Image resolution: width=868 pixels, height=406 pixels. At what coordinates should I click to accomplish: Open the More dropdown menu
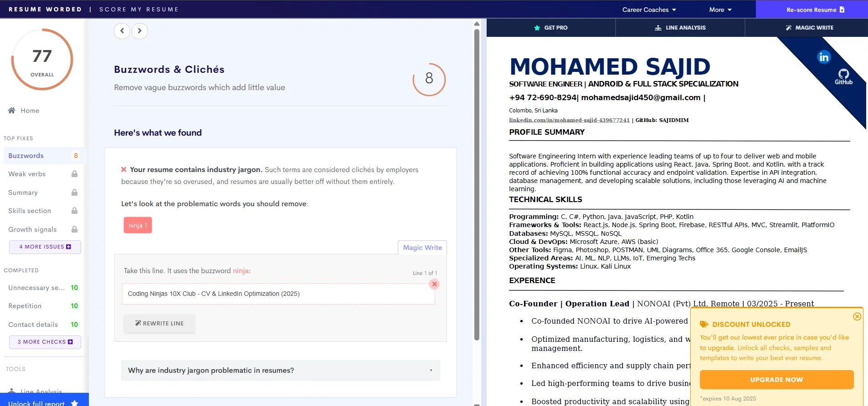720,10
